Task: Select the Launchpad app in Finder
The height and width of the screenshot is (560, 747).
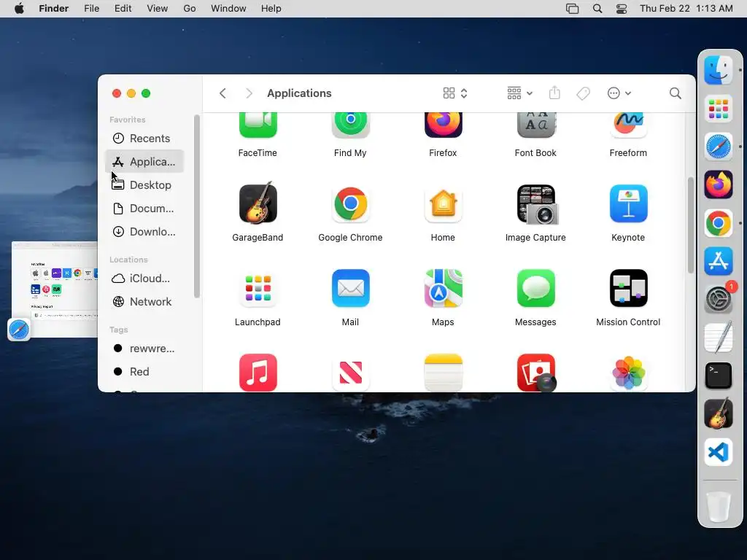Action: point(258,288)
